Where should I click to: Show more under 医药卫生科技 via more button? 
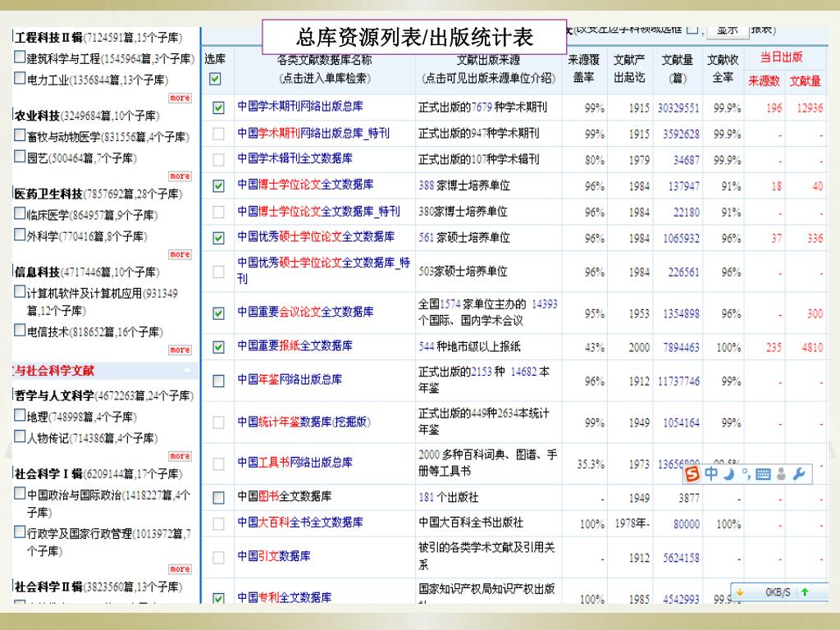click(x=180, y=254)
